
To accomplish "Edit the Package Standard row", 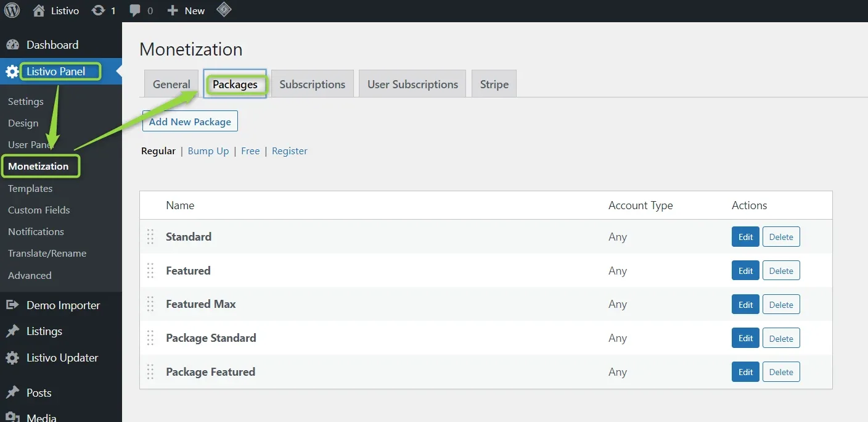I will pyautogui.click(x=745, y=338).
